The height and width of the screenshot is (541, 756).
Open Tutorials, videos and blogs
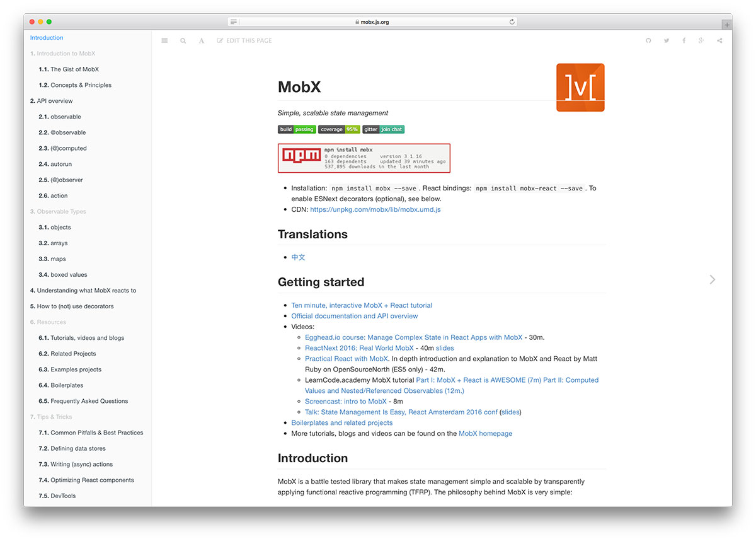tap(81, 337)
